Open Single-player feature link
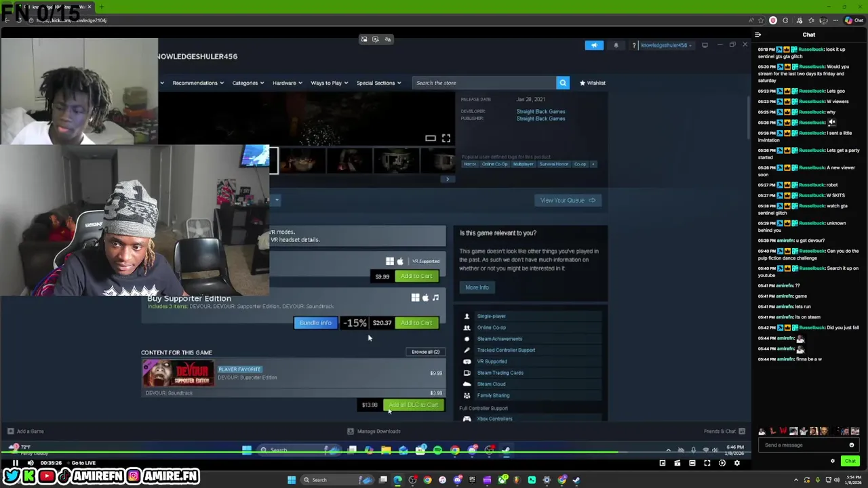Image resolution: width=868 pixels, height=488 pixels. pyautogui.click(x=491, y=316)
